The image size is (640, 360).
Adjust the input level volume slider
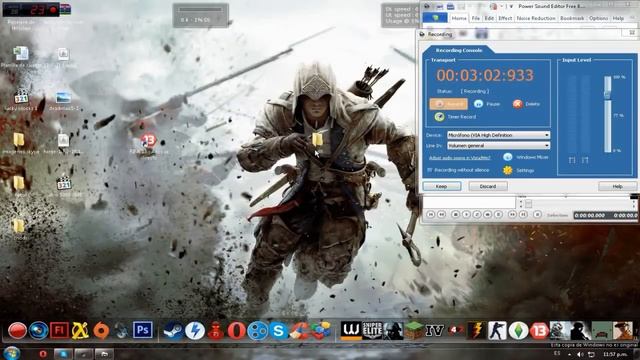click(607, 94)
